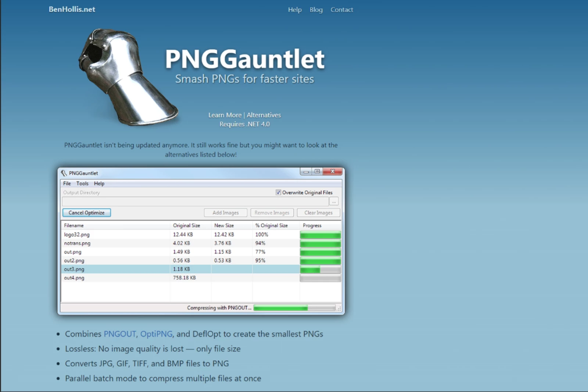This screenshot has height=392, width=588.
Task: Minimize the PNGGauntlet app window
Action: [x=306, y=171]
